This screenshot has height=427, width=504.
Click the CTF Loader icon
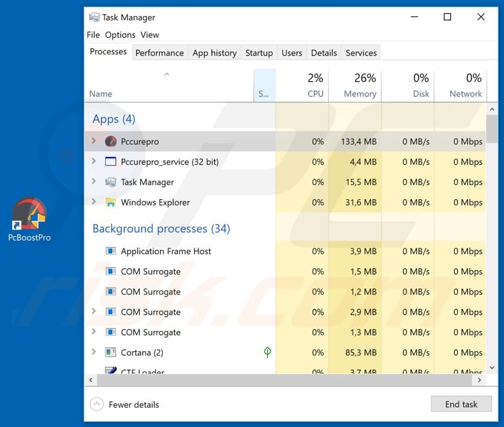point(111,370)
